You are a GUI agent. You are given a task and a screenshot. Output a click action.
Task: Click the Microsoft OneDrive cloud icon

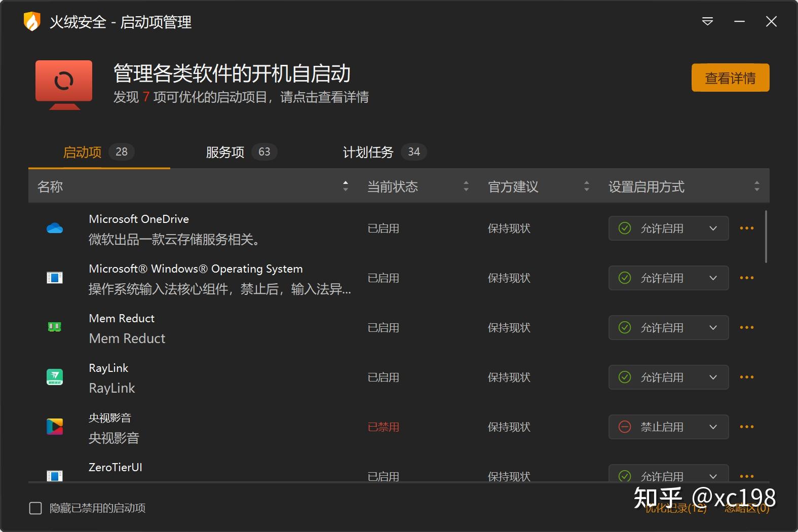55,229
